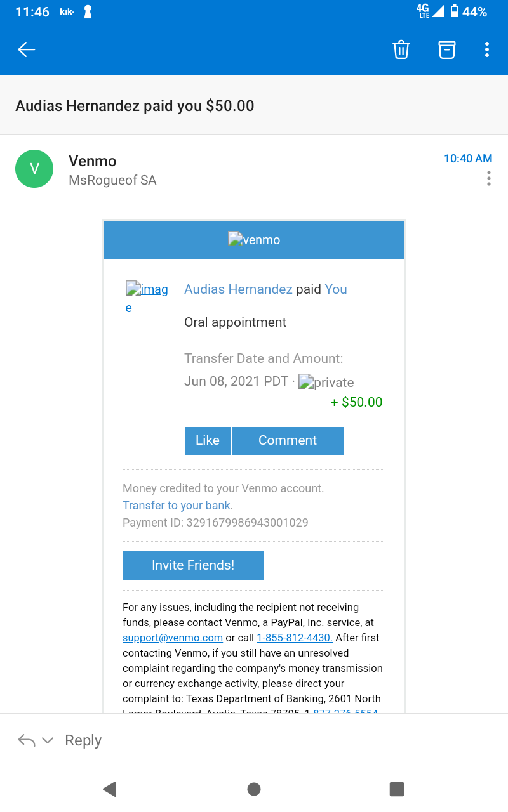508x812 pixels.
Task: Tap the reply arrow icon
Action: pos(26,740)
